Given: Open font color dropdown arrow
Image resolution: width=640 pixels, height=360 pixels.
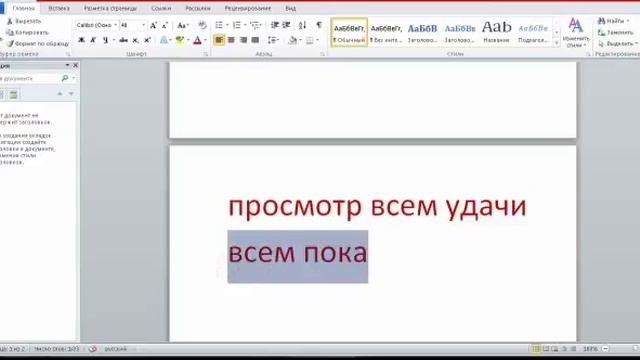Looking at the screenshot, I should pyautogui.click(x=205, y=40).
